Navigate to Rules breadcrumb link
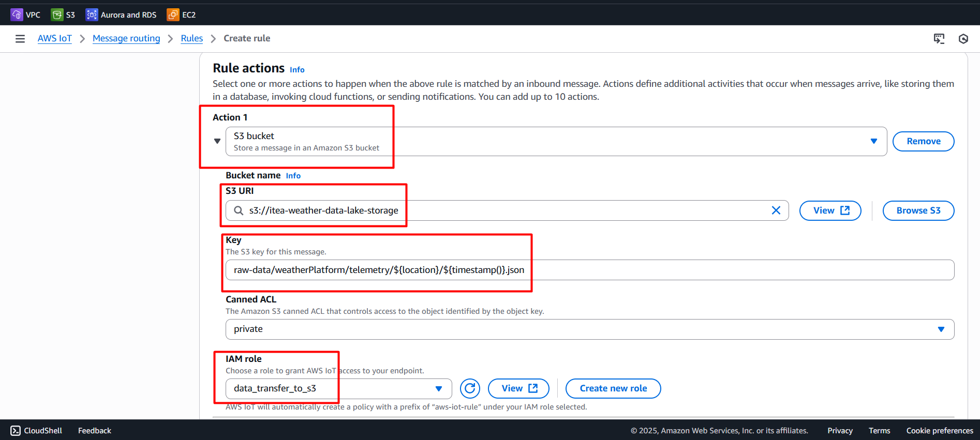 [x=191, y=38]
